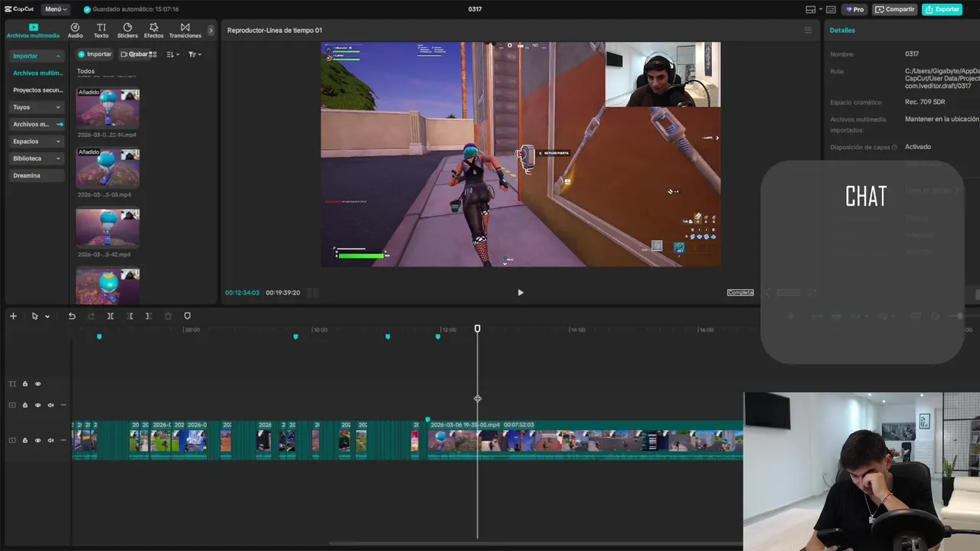Click the Compartir button

[895, 9]
